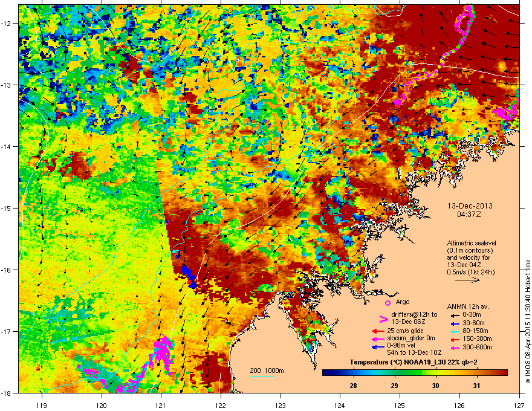This screenshot has height=411, width=532.
Task: Click longitude axis label 127
Action: (x=519, y=405)
